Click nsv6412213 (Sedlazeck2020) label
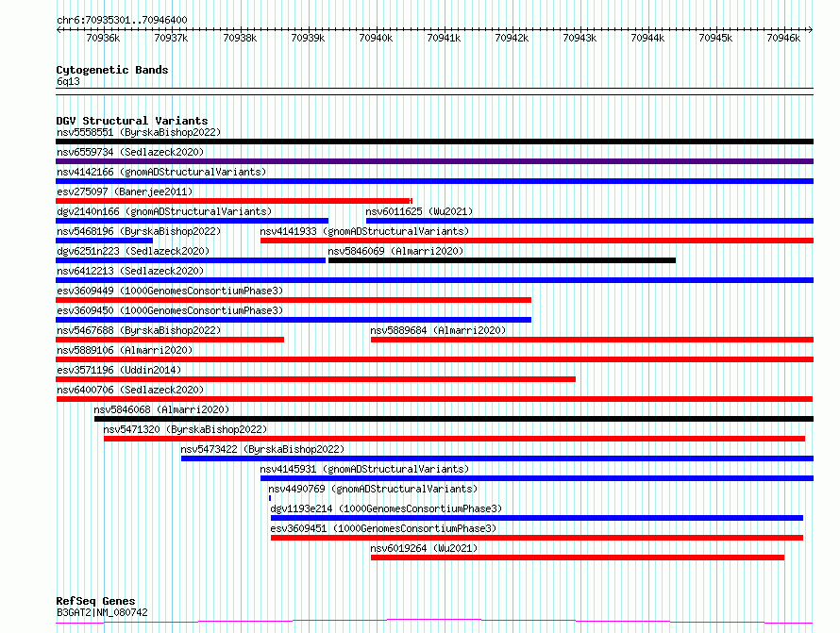This screenshot has height=633, width=840. [130, 271]
